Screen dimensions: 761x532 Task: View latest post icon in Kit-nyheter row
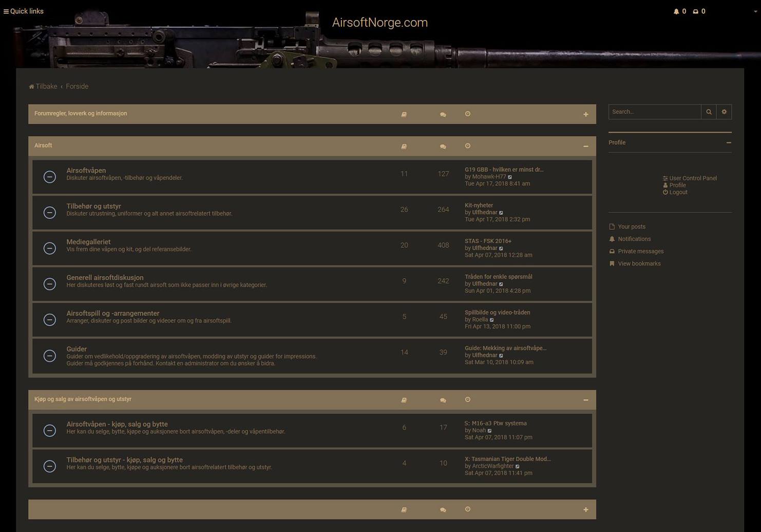(x=501, y=213)
